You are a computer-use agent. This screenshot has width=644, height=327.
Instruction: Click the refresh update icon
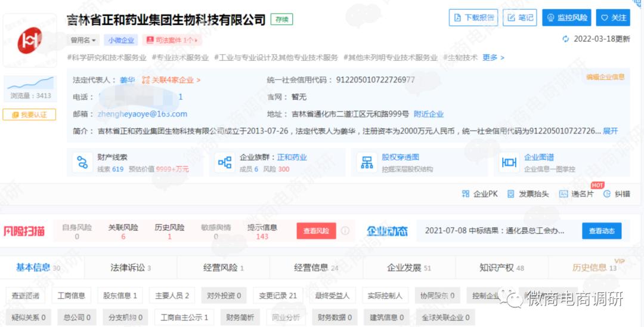pyautogui.click(x=566, y=39)
